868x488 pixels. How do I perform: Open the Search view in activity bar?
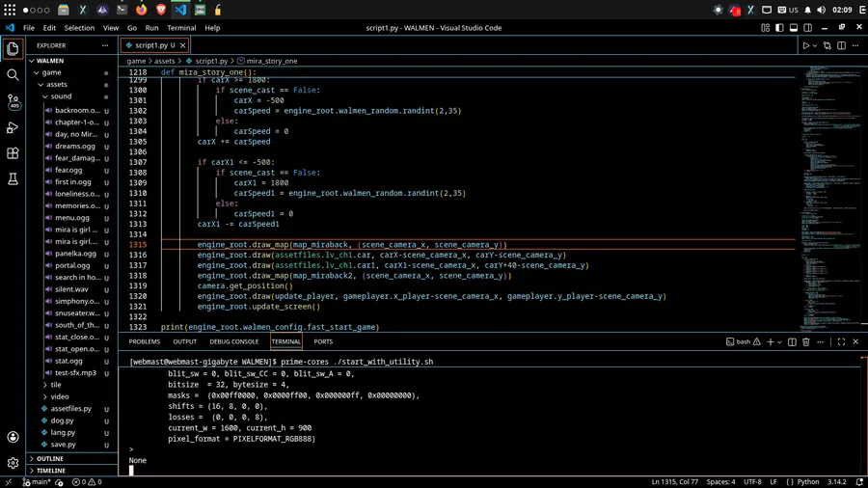(x=13, y=74)
